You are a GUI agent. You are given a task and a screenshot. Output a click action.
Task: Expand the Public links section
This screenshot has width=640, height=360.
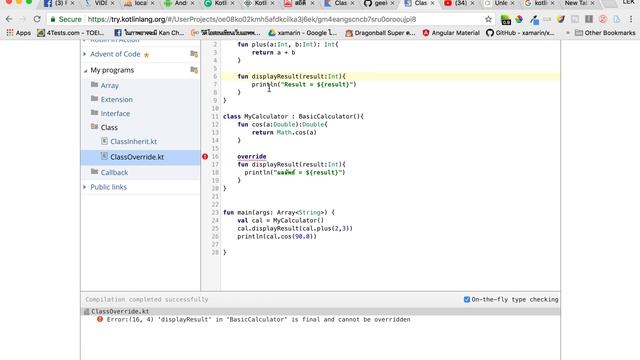(85, 187)
